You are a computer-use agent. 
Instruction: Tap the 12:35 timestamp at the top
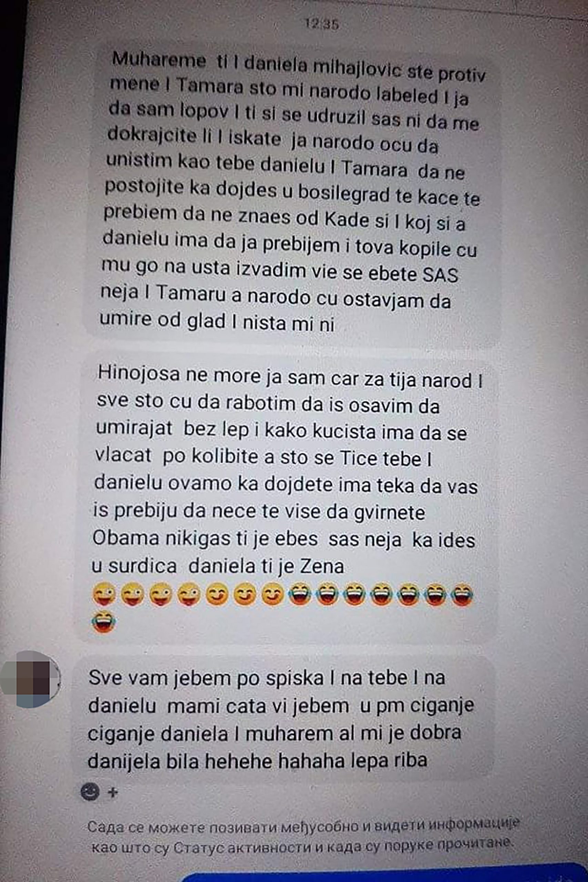point(322,24)
